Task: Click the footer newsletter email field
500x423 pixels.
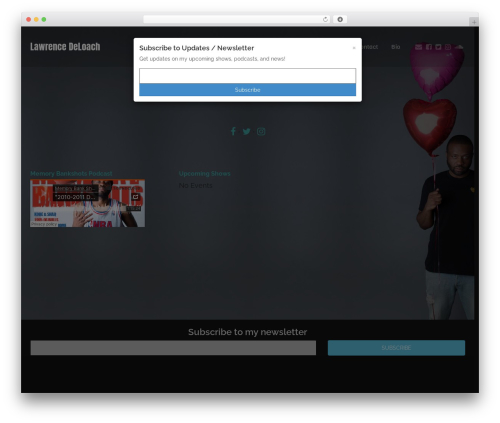Action: click(x=173, y=348)
